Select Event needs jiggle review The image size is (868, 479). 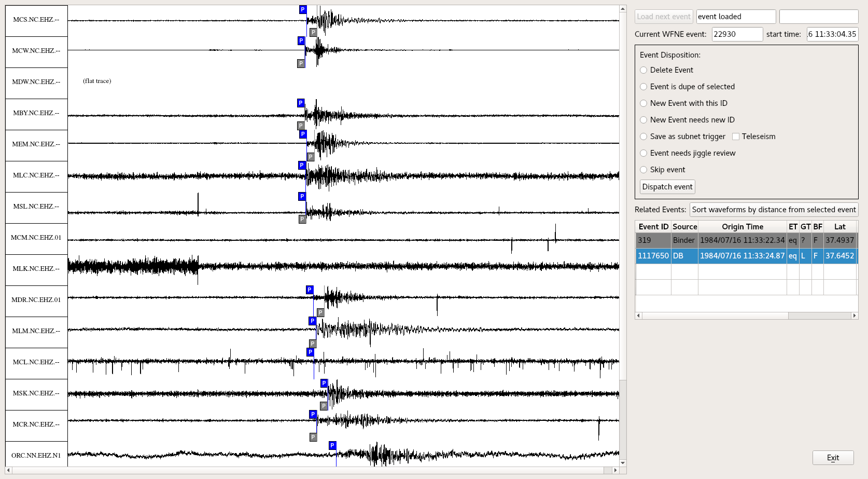click(643, 153)
